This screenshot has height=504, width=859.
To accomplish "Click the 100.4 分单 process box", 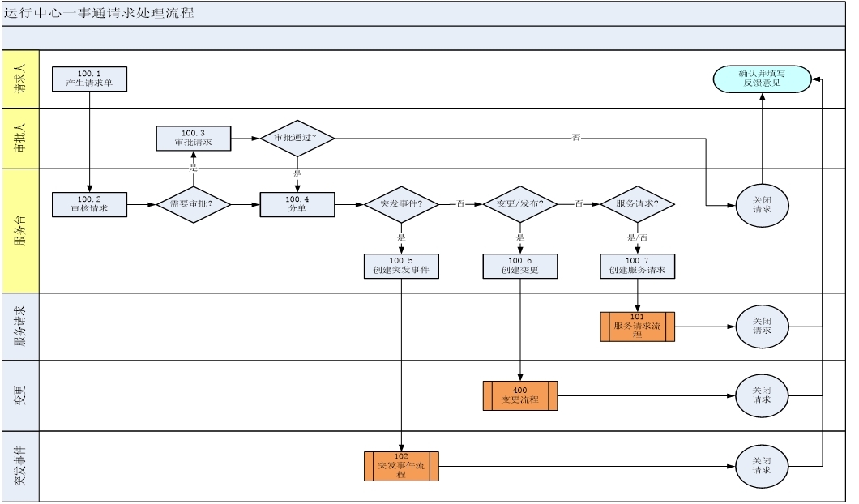I will tap(297, 204).
